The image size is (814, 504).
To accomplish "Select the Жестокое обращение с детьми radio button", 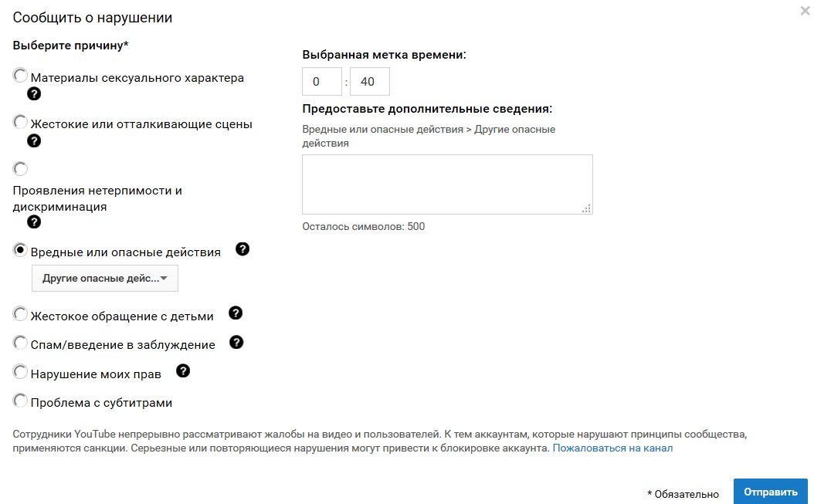I will [x=20, y=314].
